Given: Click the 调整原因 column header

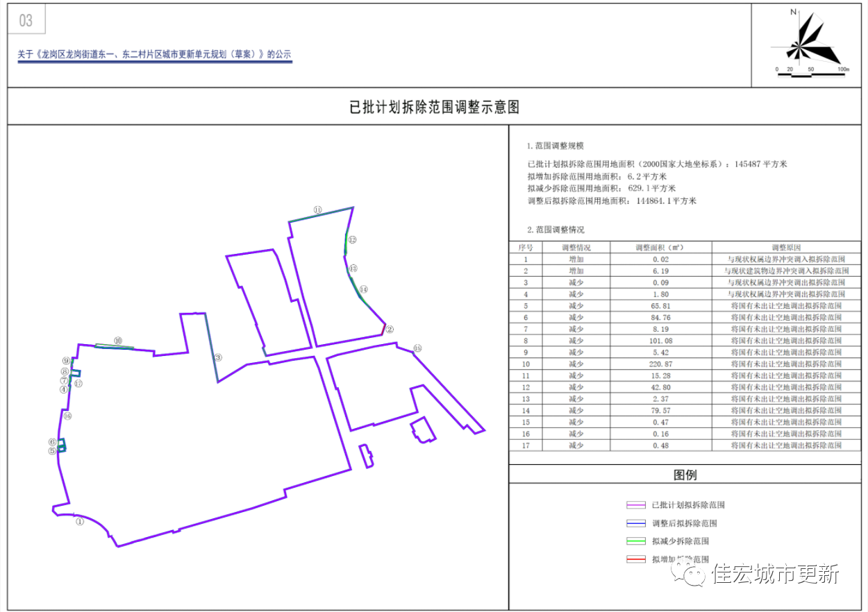Looking at the screenshot, I should [x=786, y=247].
